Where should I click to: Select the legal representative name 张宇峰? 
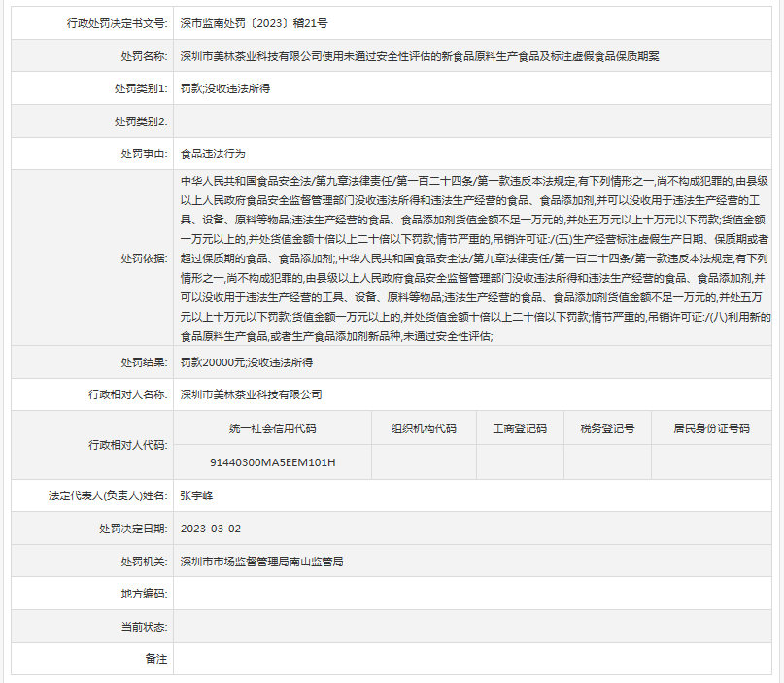point(196,496)
